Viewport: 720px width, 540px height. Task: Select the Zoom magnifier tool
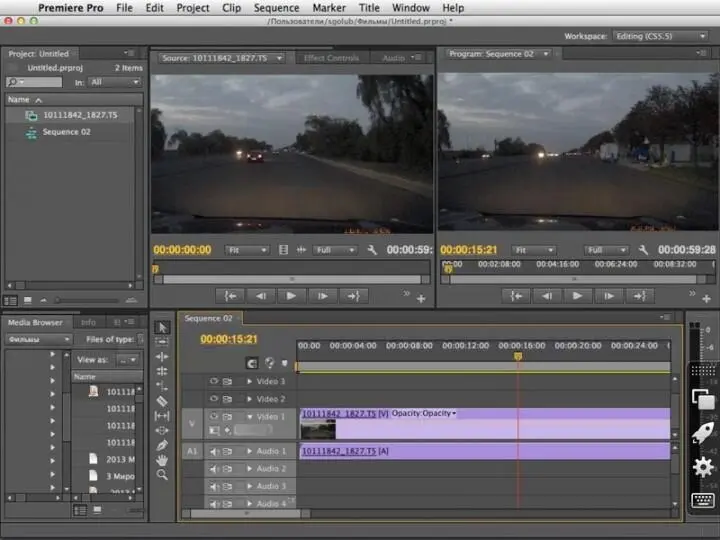(162, 474)
